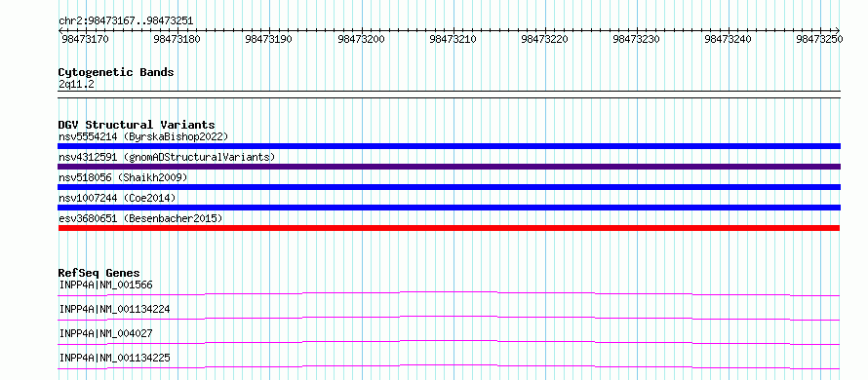Click ruler position 98473200
Image resolution: width=868 pixels, height=380 pixels.
[x=361, y=39]
